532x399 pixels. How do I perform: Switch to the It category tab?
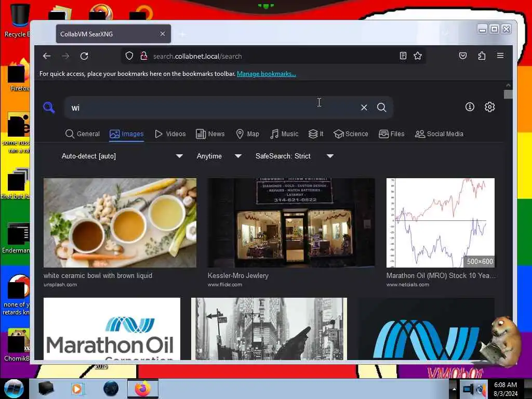316,134
